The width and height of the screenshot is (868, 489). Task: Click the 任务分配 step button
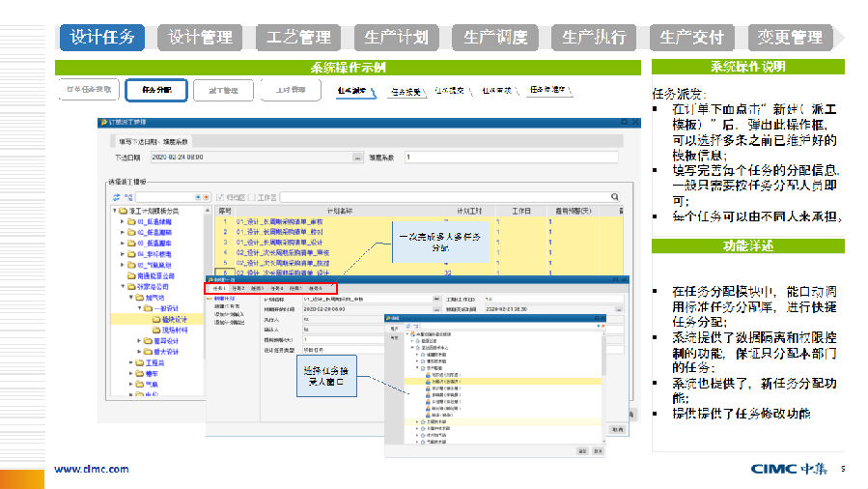pos(155,90)
